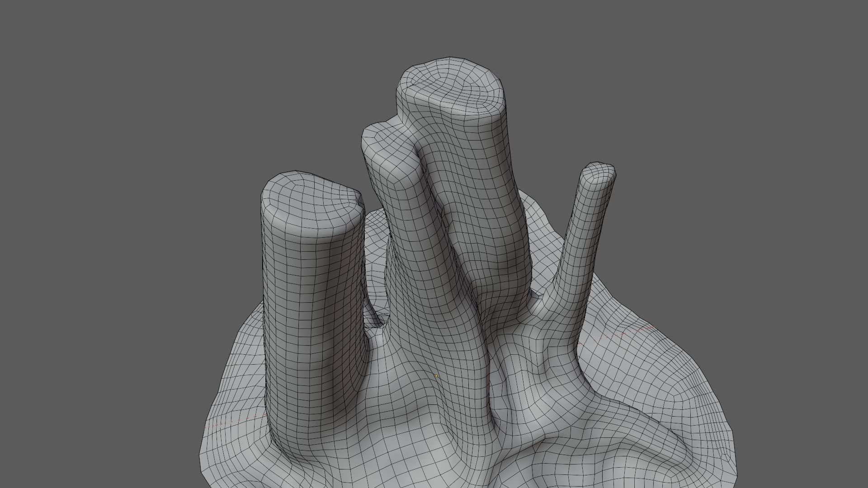Select the flat top of the tallest pillar
Image resolution: width=868 pixels, height=488 pixels.
coord(451,86)
